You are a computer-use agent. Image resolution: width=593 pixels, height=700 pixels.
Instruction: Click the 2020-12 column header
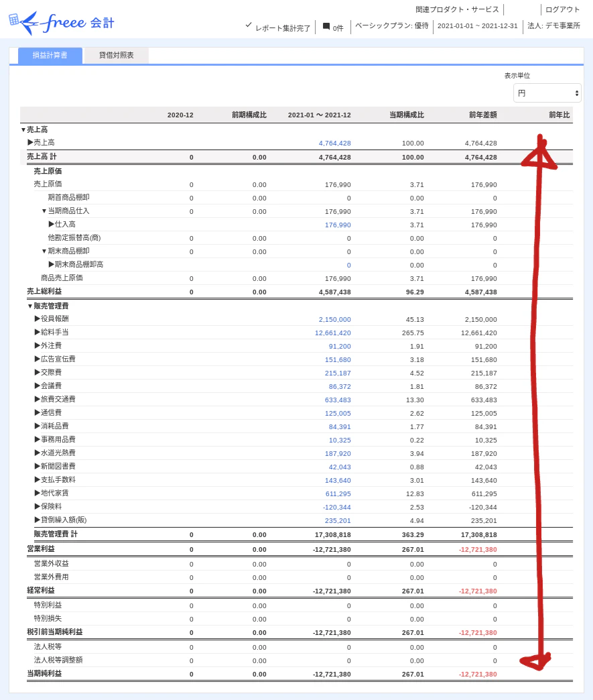point(180,115)
